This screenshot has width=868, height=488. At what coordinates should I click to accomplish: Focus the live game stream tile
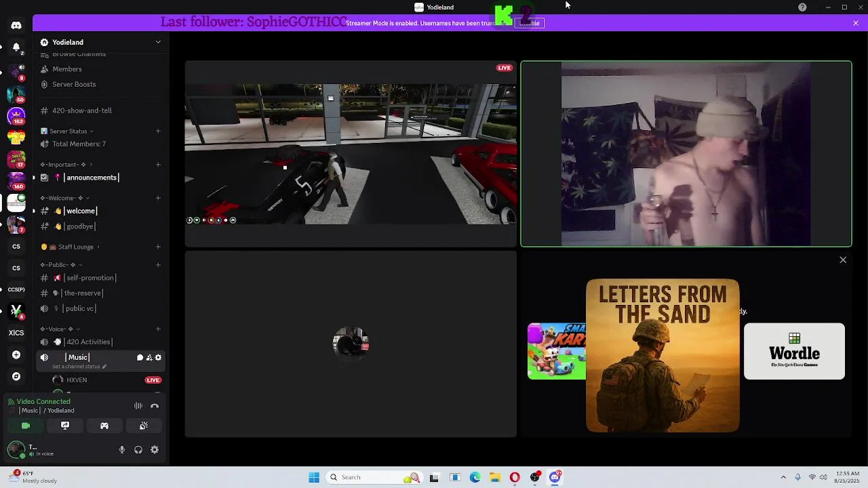351,154
